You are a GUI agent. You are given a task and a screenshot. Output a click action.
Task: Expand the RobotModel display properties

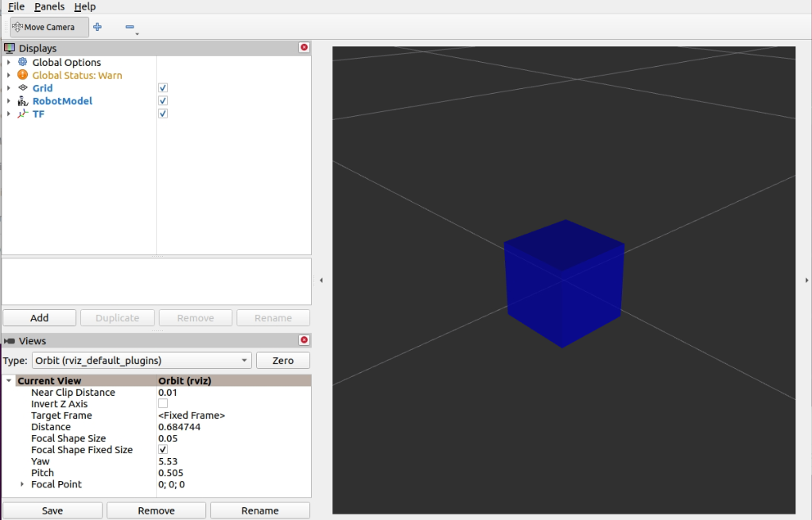click(x=8, y=101)
